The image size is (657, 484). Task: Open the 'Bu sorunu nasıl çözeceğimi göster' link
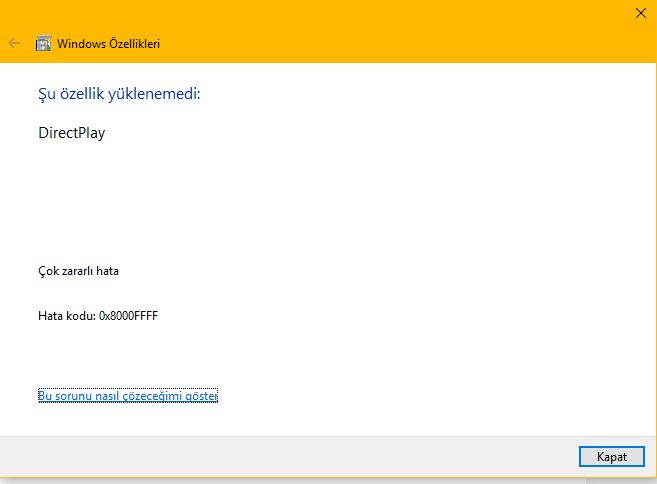tap(128, 396)
